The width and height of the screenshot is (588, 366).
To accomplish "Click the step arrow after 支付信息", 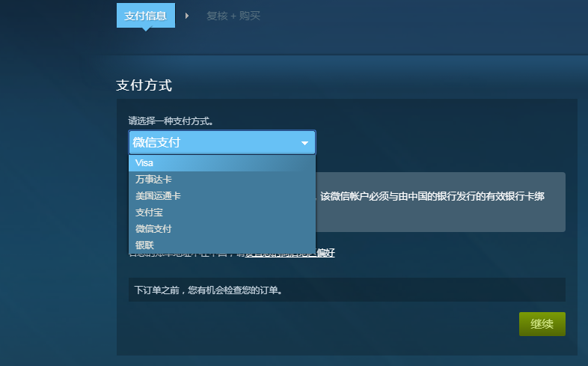I will (187, 16).
